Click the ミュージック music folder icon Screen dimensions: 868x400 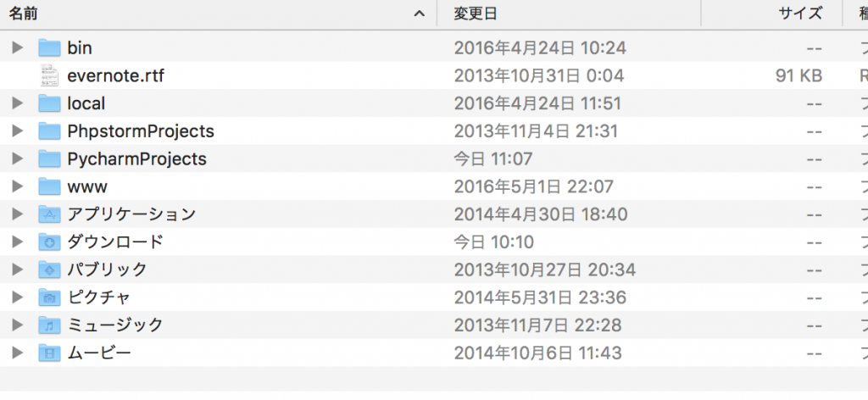50,325
